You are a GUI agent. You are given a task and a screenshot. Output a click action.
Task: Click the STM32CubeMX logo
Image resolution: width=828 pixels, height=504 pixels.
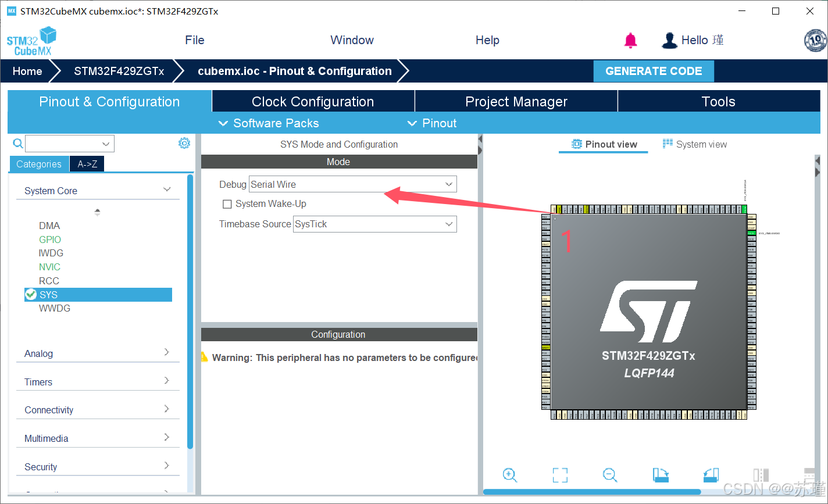(32, 41)
